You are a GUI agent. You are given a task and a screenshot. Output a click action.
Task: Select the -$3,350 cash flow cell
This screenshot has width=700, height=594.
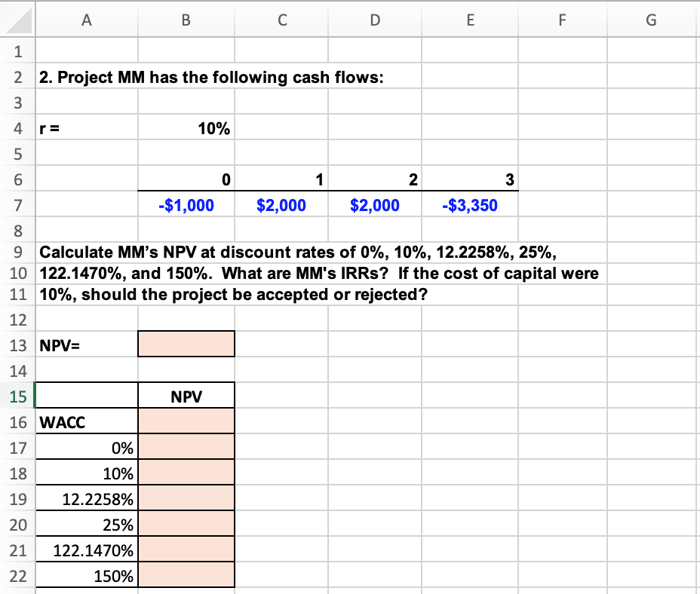click(x=470, y=205)
